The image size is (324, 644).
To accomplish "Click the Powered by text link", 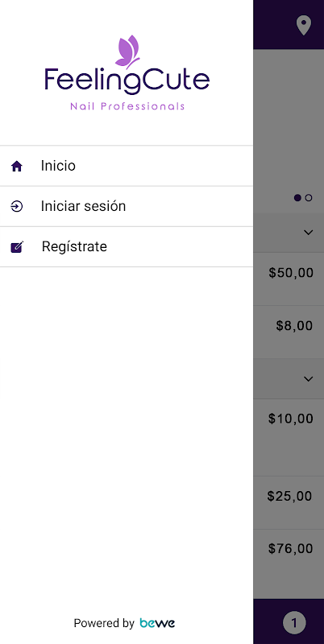I will 104,623.
